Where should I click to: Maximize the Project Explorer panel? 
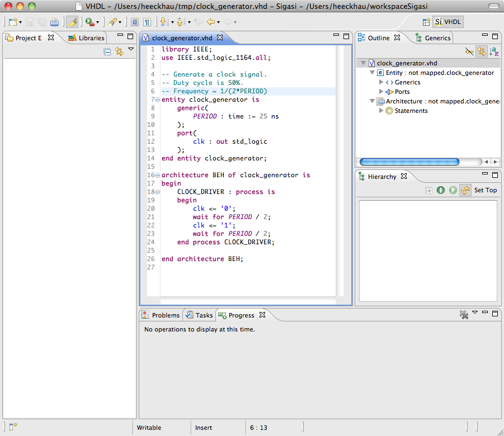pos(130,36)
